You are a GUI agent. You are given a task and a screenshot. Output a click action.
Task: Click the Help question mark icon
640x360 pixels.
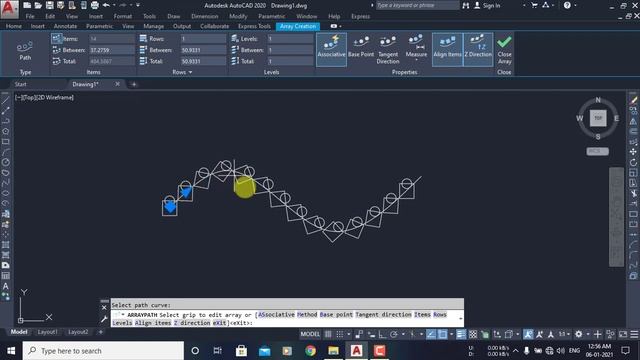coord(567,5)
